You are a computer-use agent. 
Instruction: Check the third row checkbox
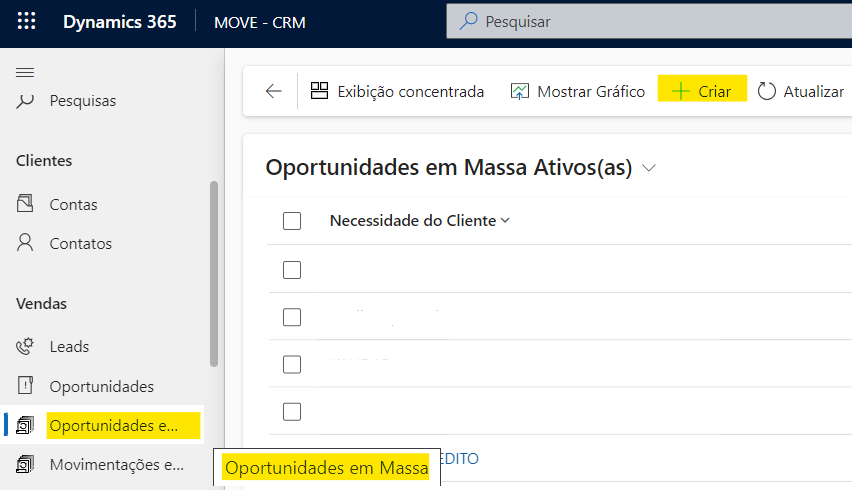(x=292, y=364)
